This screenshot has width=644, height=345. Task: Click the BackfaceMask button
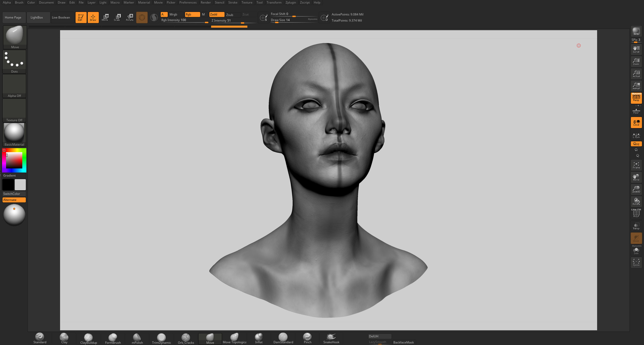click(x=404, y=342)
